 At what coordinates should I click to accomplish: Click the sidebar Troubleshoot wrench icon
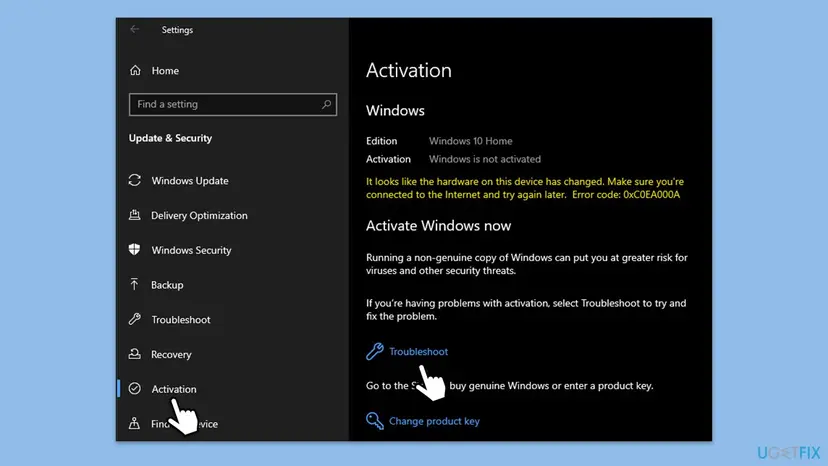coord(135,319)
